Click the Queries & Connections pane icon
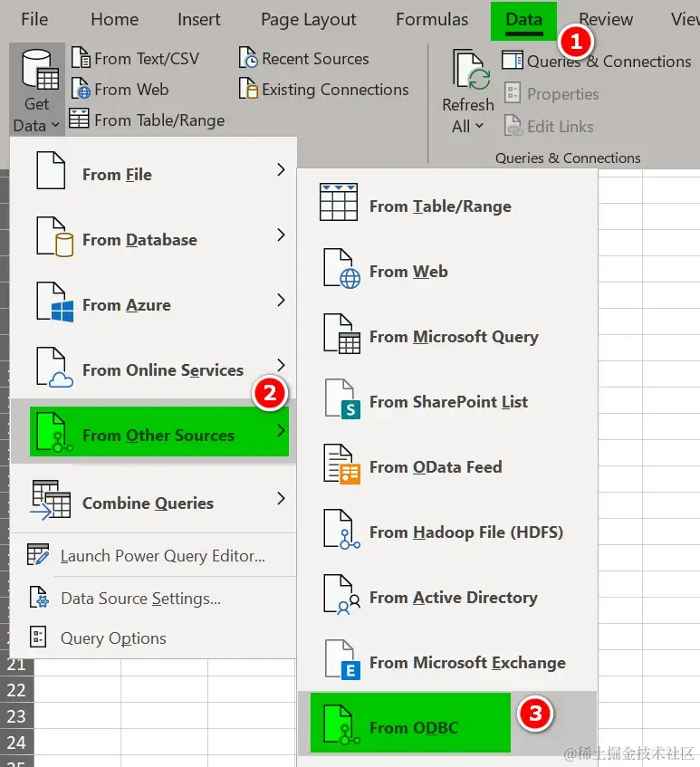Screen dimensions: 700x767 (513, 61)
